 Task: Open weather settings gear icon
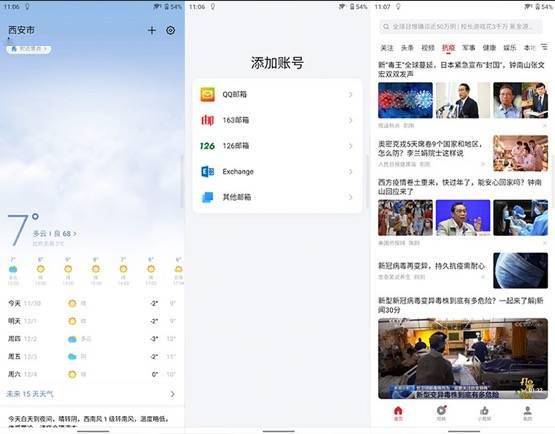(171, 30)
